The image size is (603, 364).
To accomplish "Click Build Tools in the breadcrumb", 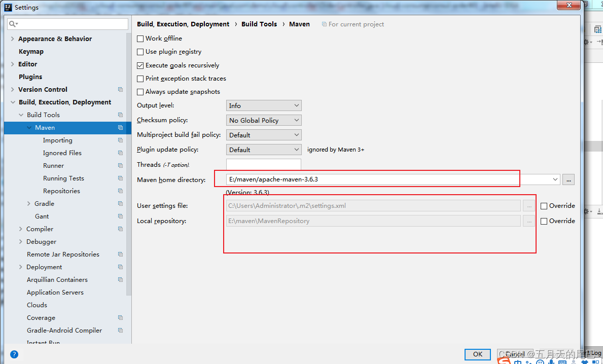I will point(259,24).
